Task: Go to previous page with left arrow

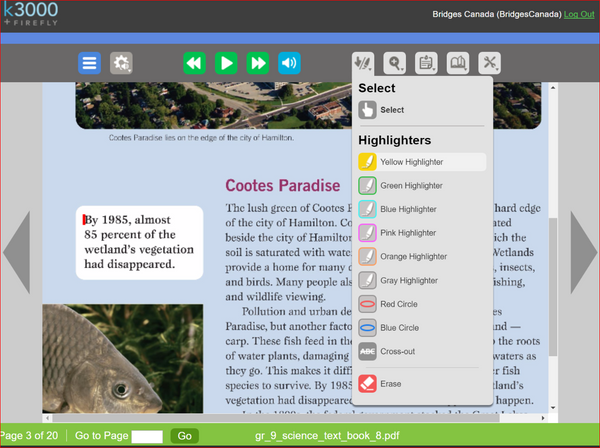Action: click(x=17, y=253)
